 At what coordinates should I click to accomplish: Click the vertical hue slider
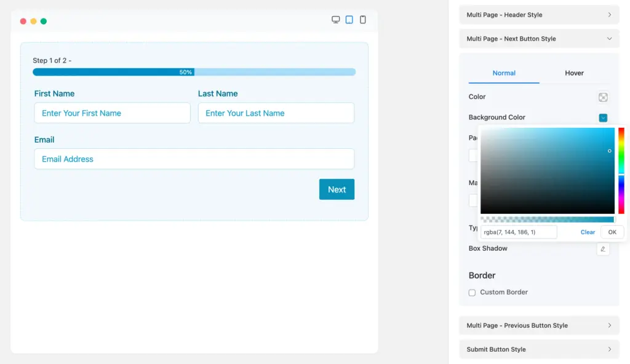[621, 170]
